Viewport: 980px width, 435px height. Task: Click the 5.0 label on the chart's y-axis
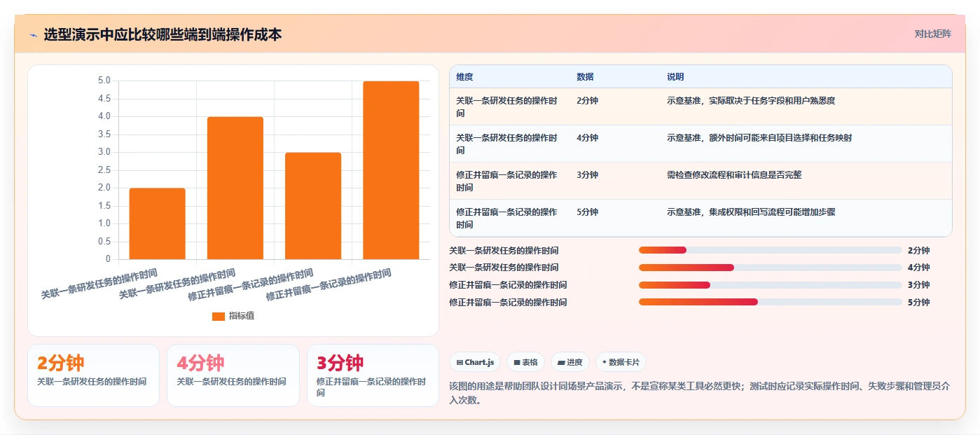(104, 81)
